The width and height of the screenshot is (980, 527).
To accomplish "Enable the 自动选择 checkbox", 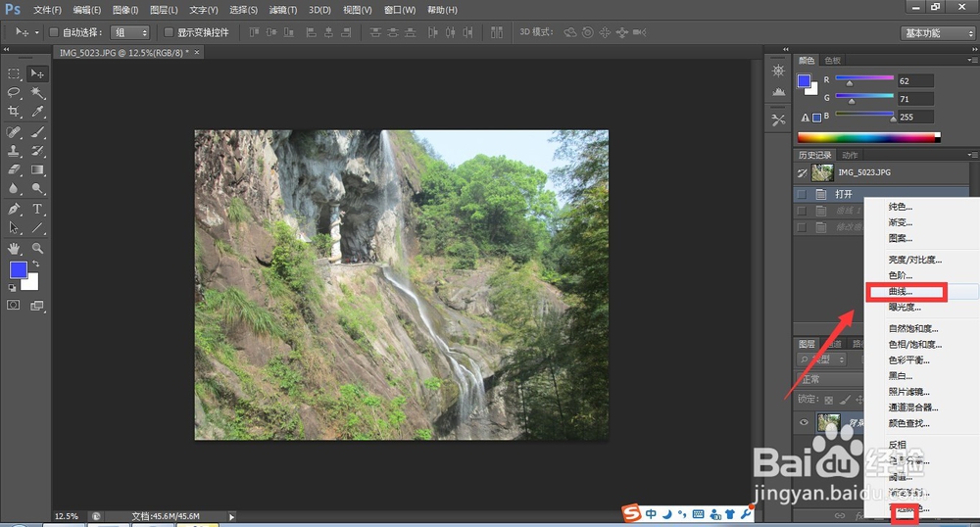I will [54, 32].
